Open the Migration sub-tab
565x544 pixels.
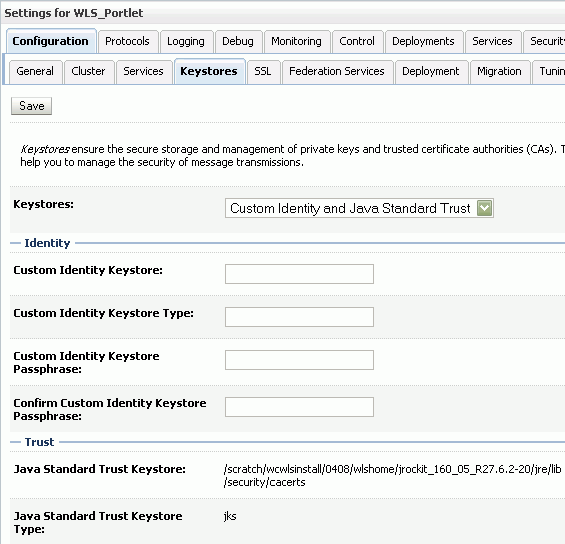coord(499,71)
